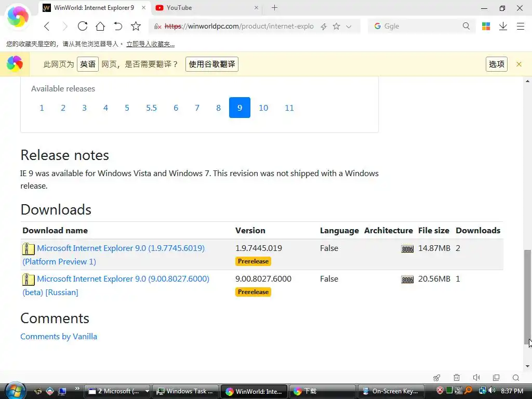Select release 2
This screenshot has height=399, width=532.
(x=63, y=108)
